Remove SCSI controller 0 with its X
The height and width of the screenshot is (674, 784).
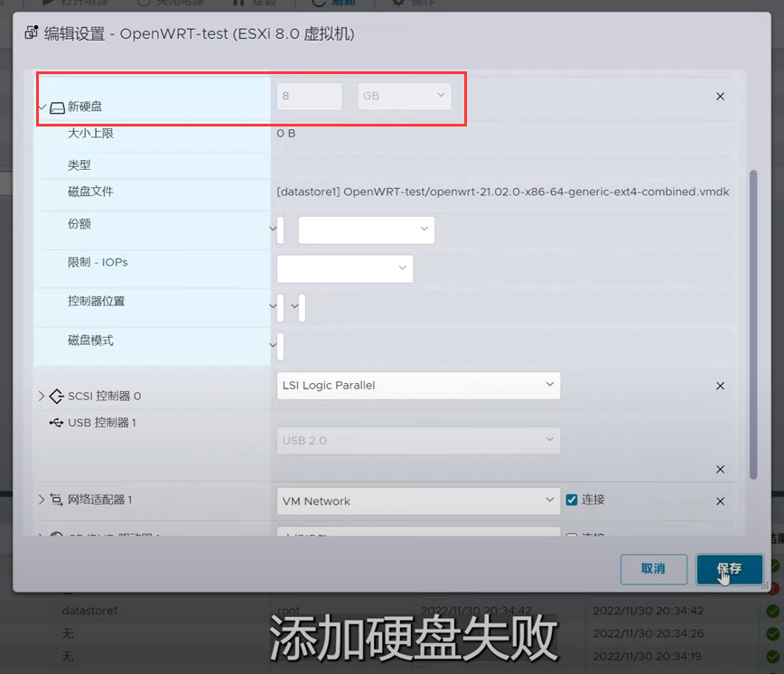pos(720,386)
